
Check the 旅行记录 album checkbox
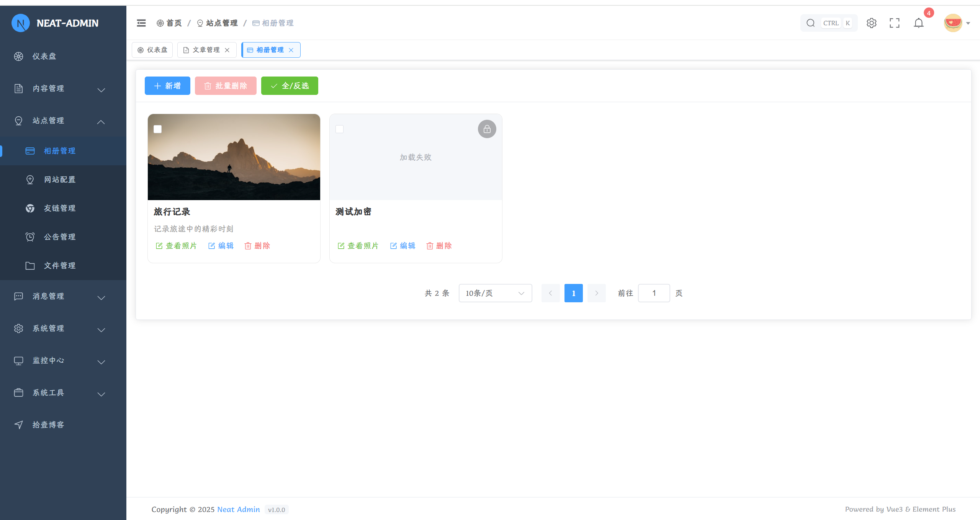point(157,129)
